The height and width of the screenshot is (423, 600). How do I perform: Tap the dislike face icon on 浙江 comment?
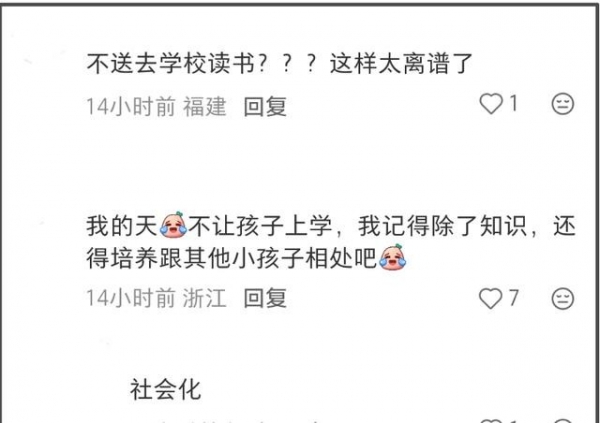click(562, 298)
